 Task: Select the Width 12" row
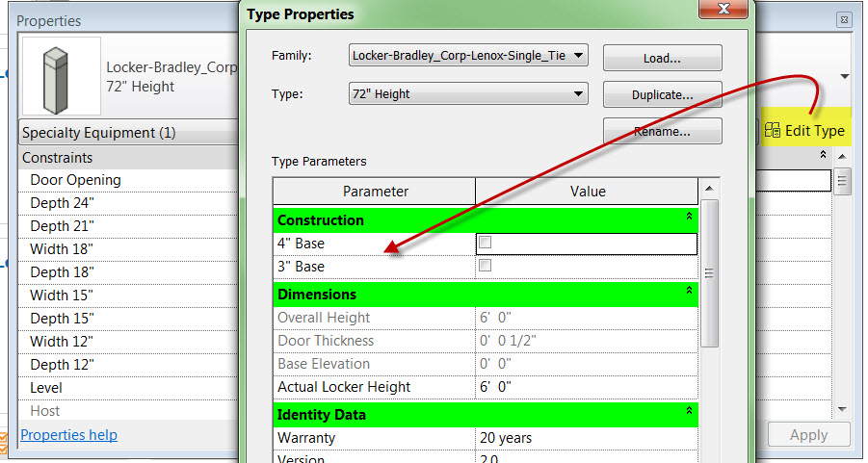(128, 342)
